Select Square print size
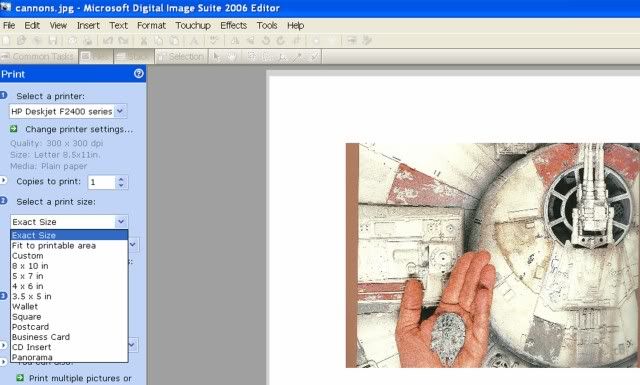Viewport: 640px width, 385px height. click(69, 317)
